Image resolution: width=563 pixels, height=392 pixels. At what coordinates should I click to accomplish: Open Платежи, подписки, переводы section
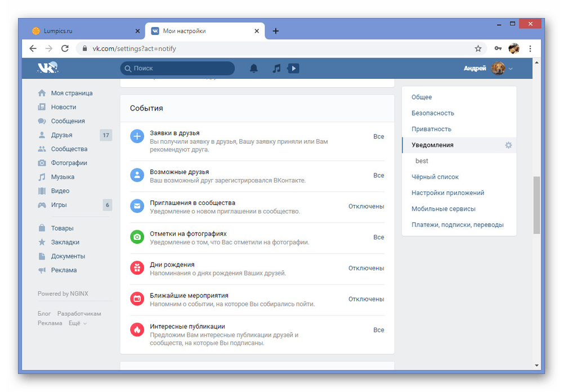pyautogui.click(x=457, y=225)
